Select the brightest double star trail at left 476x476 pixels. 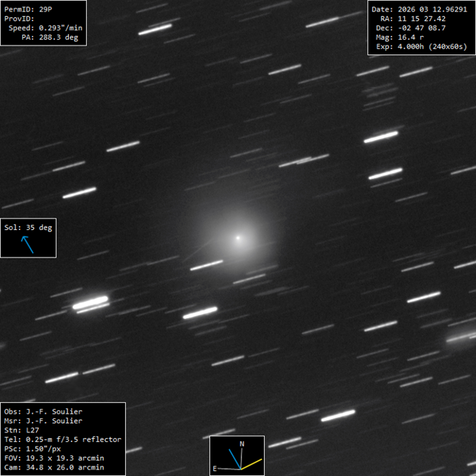(90, 303)
